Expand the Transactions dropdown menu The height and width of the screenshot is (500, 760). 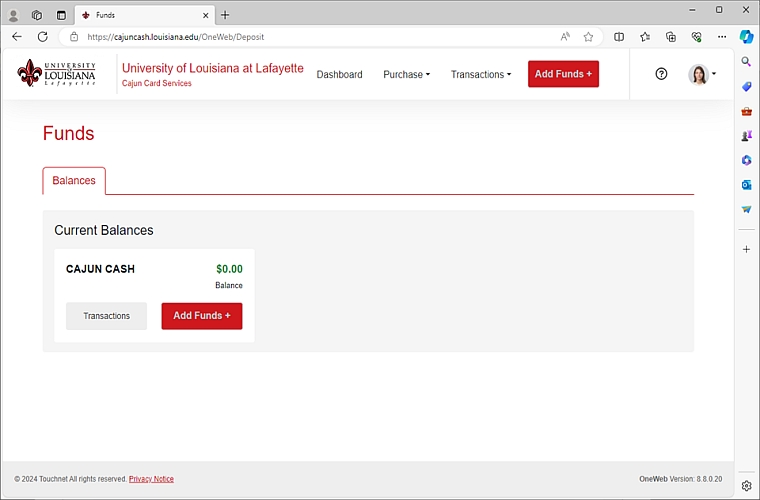[481, 75]
